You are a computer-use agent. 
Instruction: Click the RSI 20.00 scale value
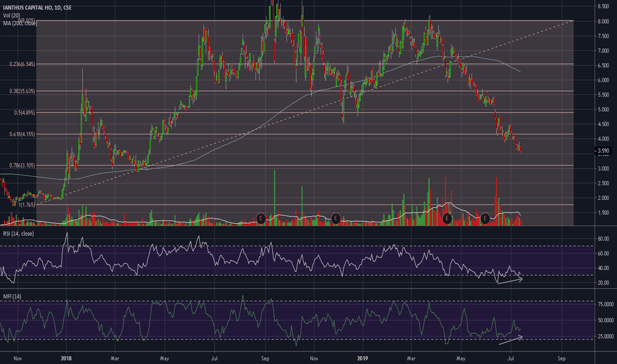tap(604, 283)
